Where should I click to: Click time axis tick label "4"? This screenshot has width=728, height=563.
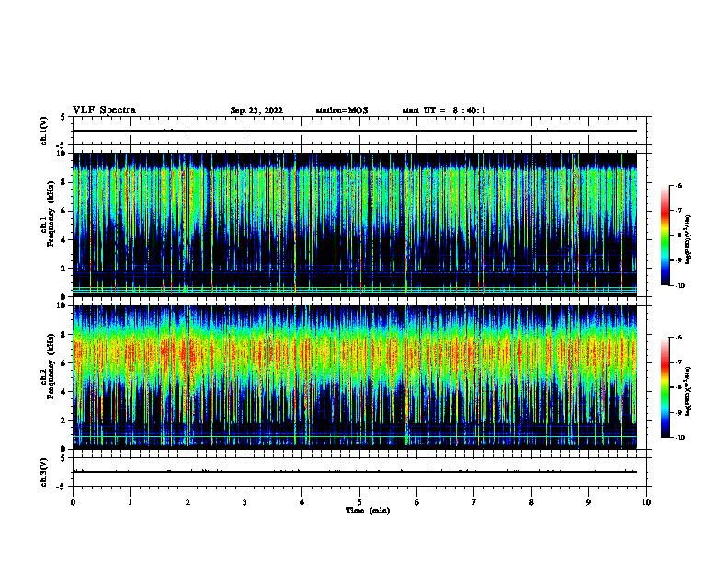click(302, 502)
